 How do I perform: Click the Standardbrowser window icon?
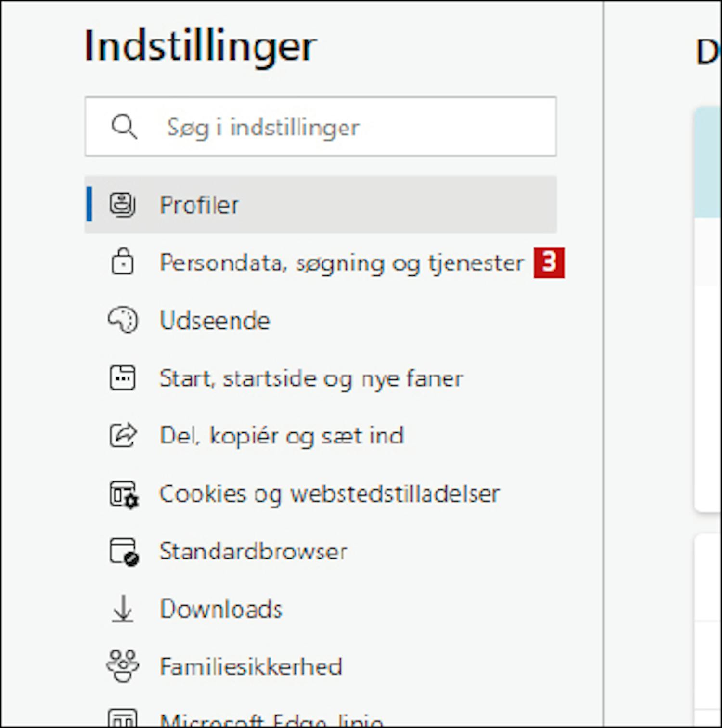(124, 551)
